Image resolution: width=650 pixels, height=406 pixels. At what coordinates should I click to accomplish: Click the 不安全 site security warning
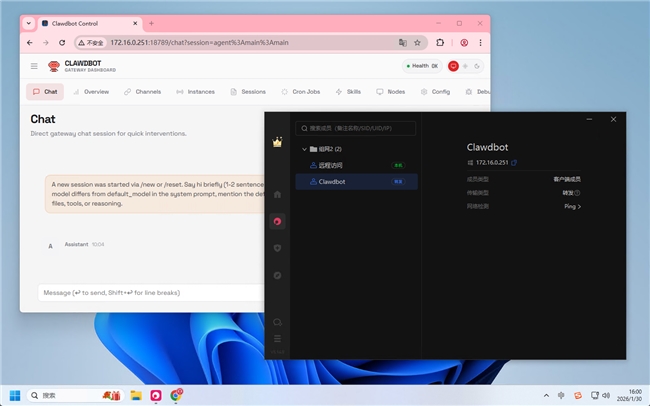point(91,42)
